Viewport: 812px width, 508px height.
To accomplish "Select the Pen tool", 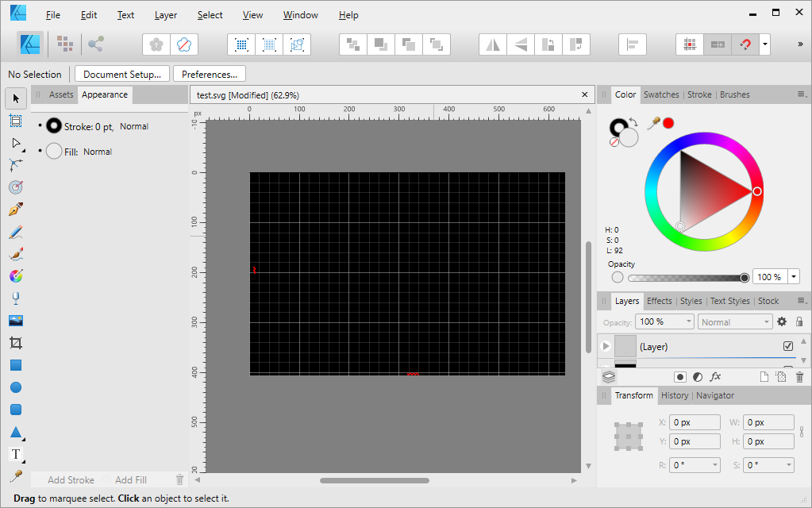I will tap(15, 210).
